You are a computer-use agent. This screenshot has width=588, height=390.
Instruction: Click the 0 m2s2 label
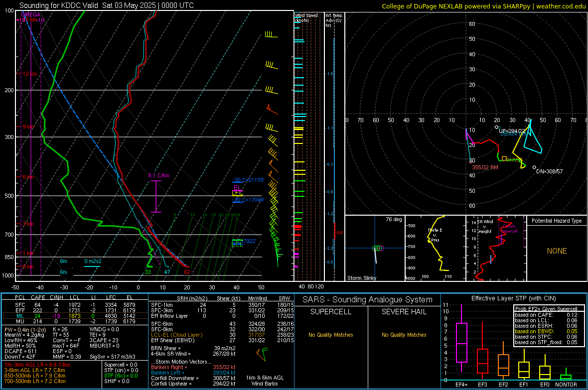(93, 261)
